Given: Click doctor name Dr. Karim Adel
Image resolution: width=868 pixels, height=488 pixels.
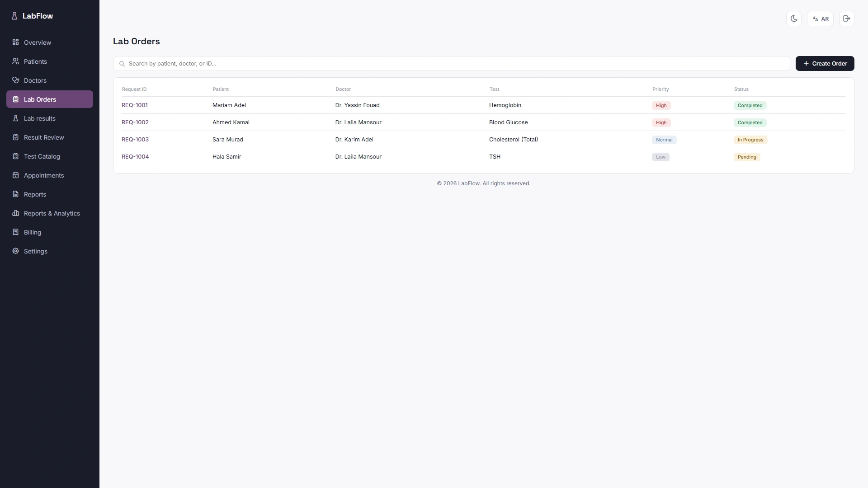Looking at the screenshot, I should [354, 140].
